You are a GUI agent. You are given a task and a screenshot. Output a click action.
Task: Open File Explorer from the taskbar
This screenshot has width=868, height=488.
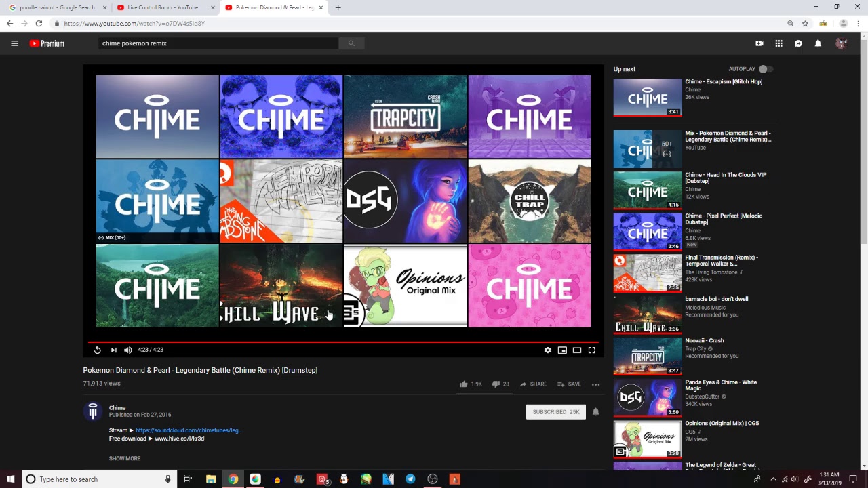tap(211, 479)
